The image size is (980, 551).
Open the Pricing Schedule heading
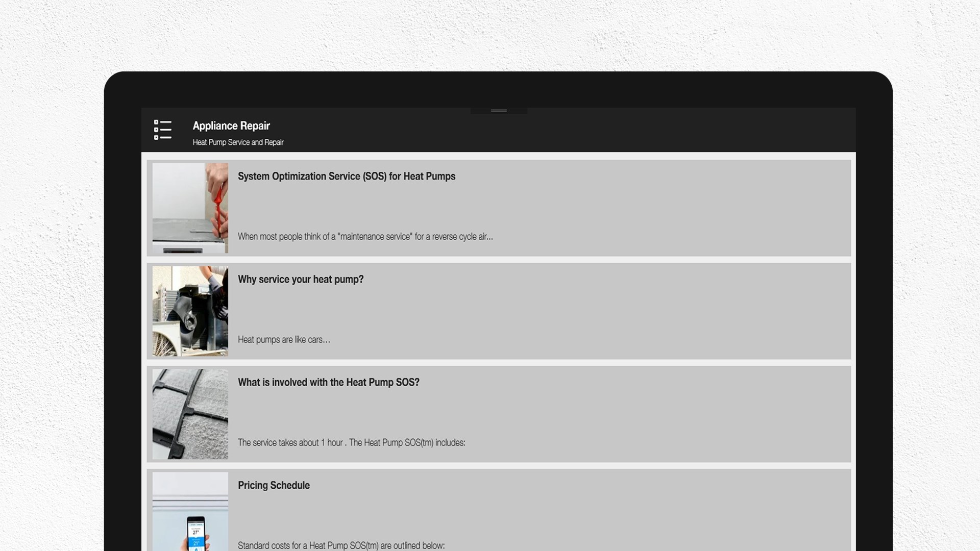(274, 486)
